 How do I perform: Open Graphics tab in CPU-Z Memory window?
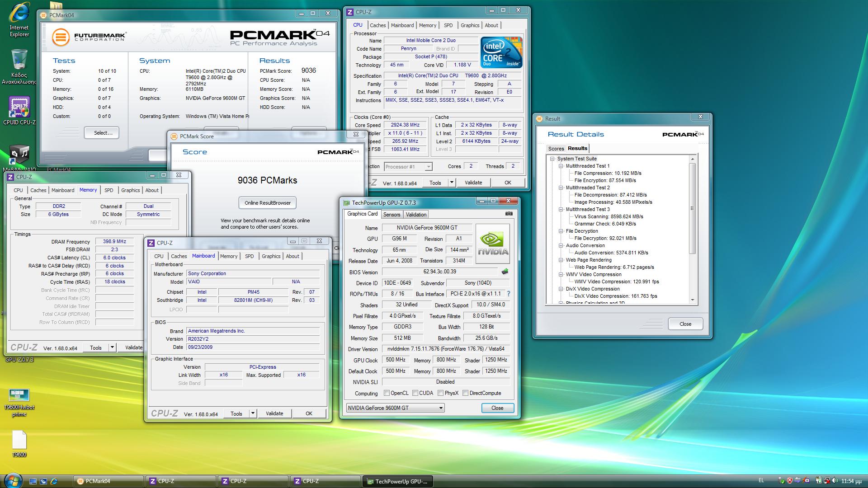tap(130, 190)
